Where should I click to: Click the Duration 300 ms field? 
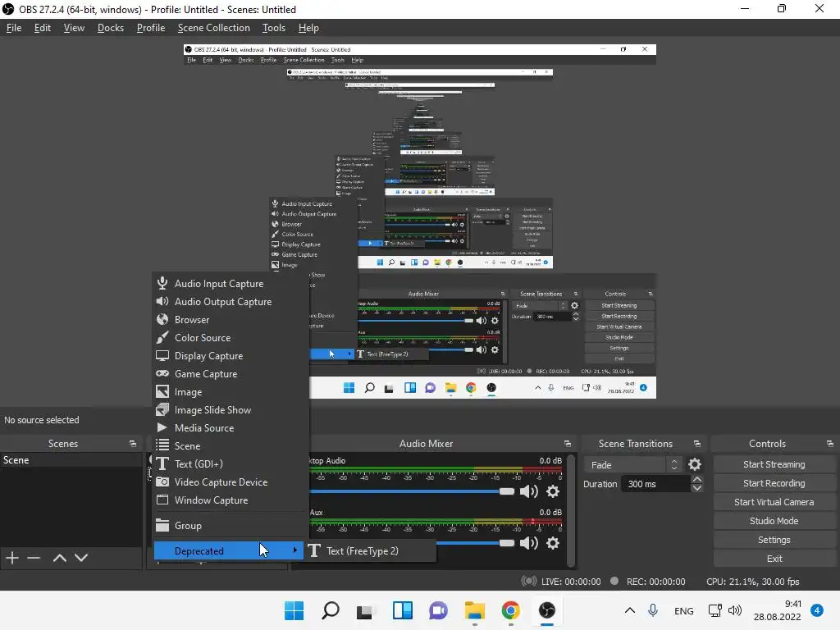point(657,484)
